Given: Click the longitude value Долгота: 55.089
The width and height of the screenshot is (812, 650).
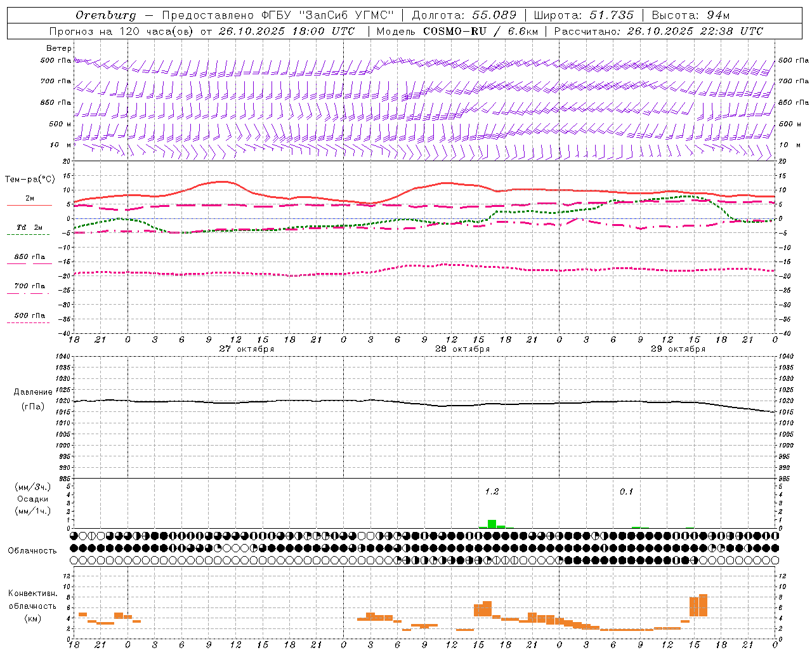Looking at the screenshot, I should pos(464,15).
